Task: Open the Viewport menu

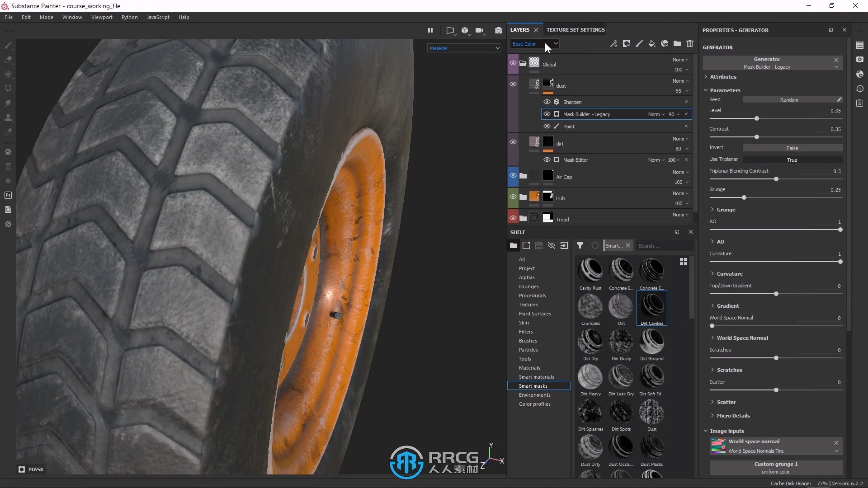Action: pos(102,17)
